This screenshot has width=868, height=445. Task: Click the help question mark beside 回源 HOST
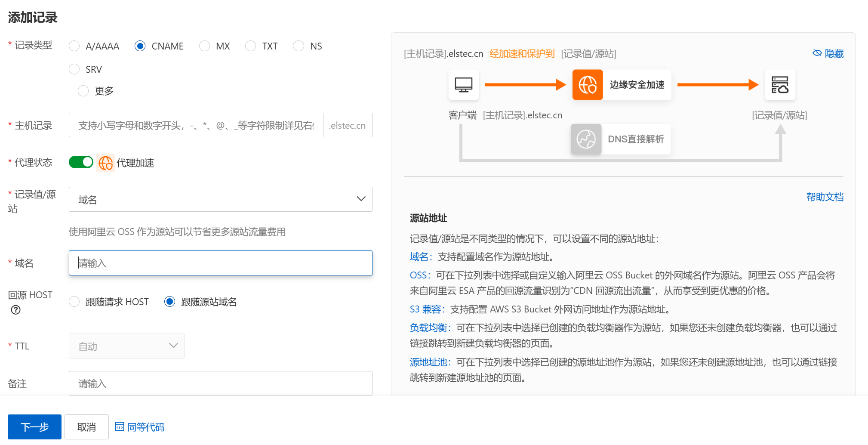16,310
